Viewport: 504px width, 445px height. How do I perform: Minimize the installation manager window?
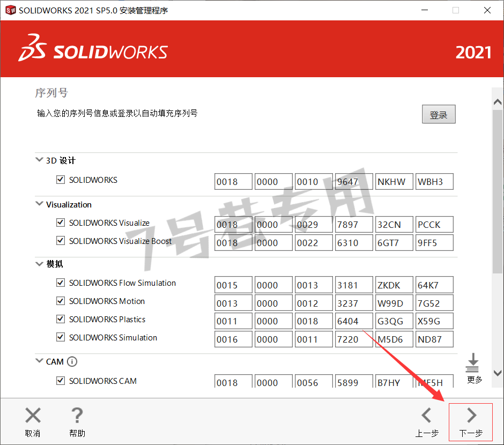pyautogui.click(x=425, y=10)
